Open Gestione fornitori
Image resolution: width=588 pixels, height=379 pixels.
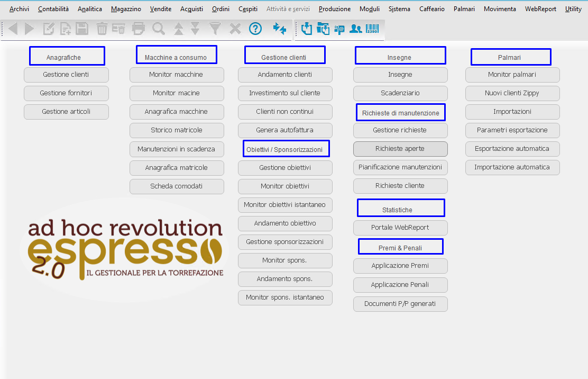tap(67, 93)
